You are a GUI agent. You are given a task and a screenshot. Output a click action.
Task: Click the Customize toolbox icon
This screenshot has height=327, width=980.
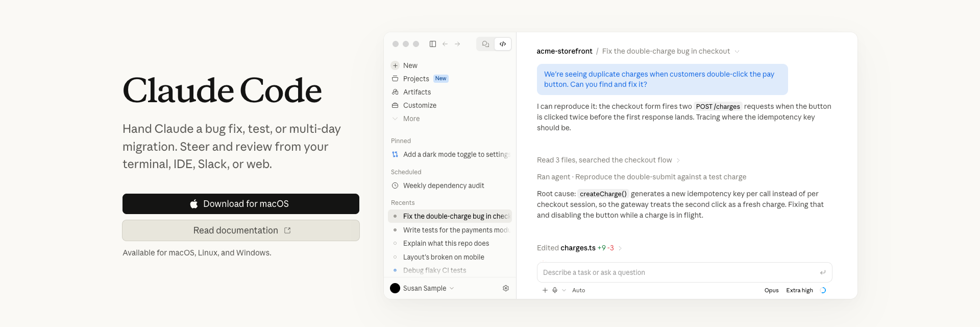pos(395,105)
